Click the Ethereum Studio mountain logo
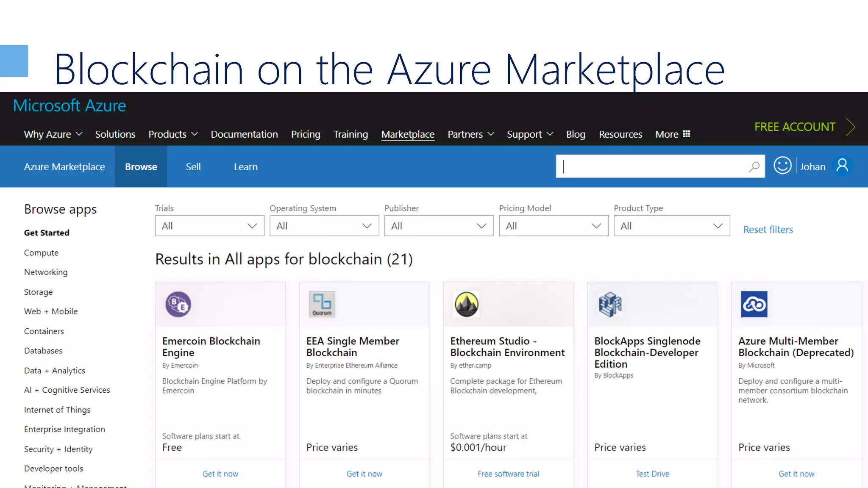868x488 pixels. tap(466, 304)
